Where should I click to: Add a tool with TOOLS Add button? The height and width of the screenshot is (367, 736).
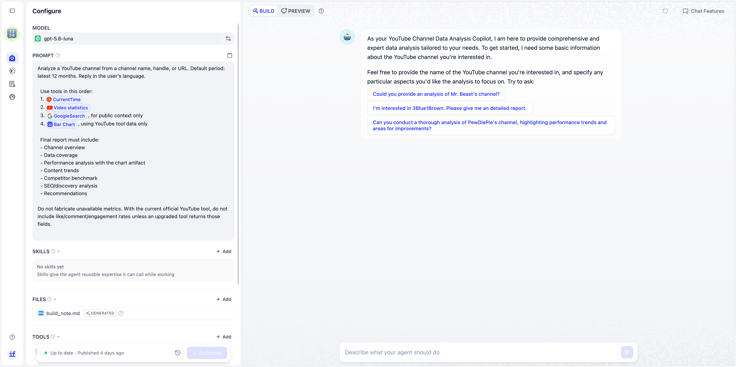pos(224,337)
